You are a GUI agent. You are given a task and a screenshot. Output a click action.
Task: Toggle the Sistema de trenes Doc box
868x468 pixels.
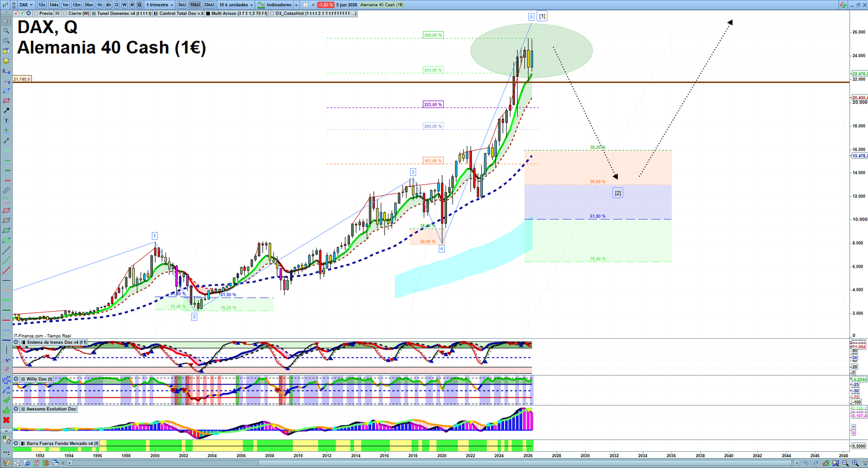tap(23, 342)
